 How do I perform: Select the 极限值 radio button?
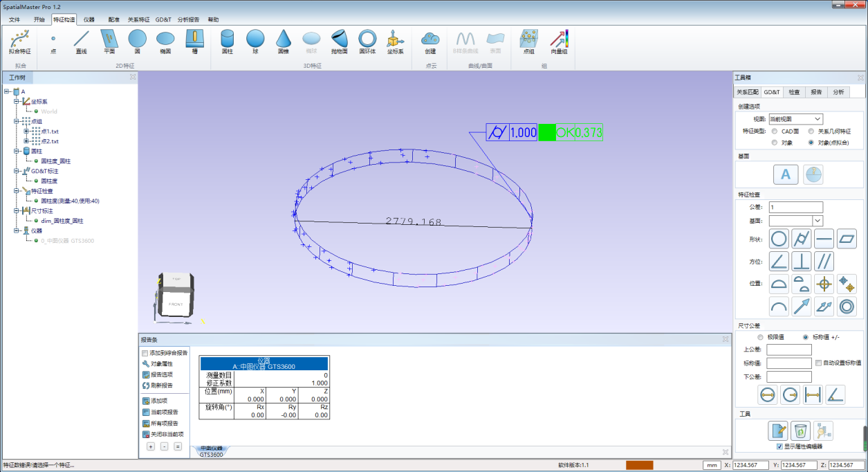(x=761, y=336)
